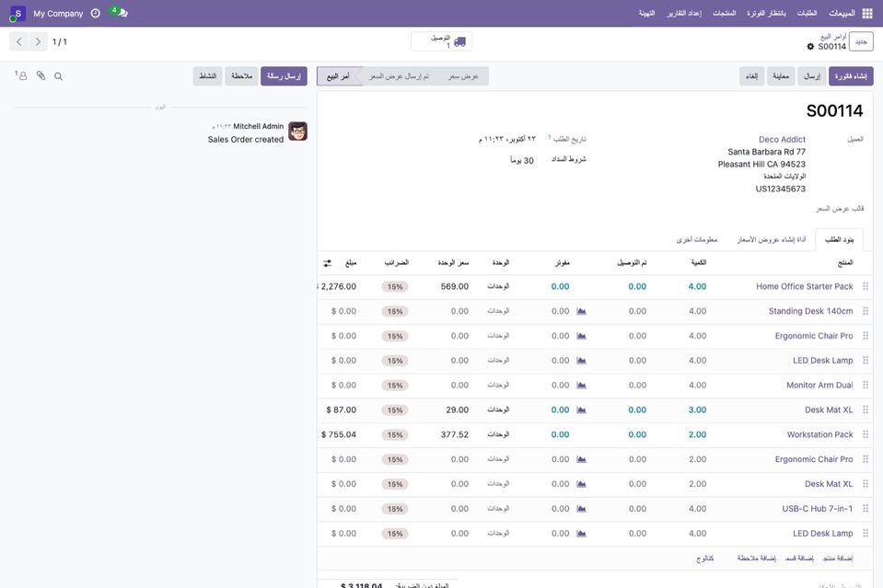883x588 pixels.
Task: Open forecast icon for Desk Mat XL quantity 2.00
Action: [x=581, y=484]
